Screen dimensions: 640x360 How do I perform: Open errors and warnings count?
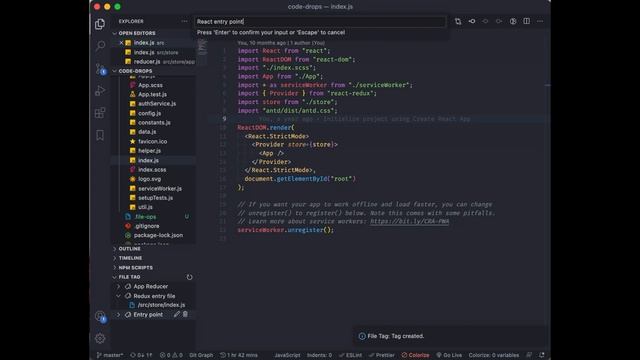click(171, 355)
